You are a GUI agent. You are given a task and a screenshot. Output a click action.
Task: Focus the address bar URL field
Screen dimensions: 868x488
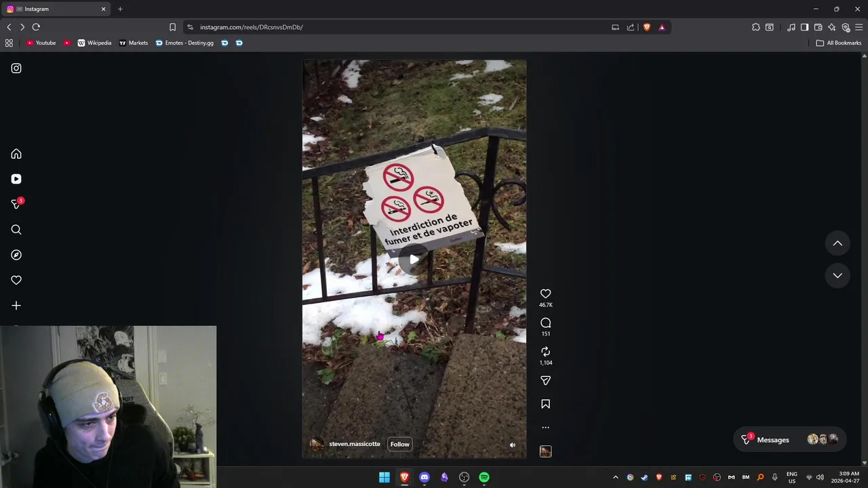pyautogui.click(x=400, y=27)
